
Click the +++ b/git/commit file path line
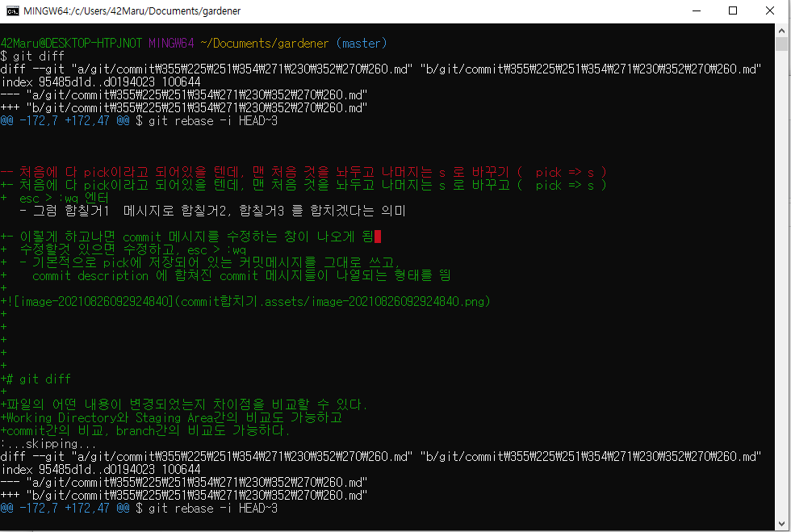186,107
